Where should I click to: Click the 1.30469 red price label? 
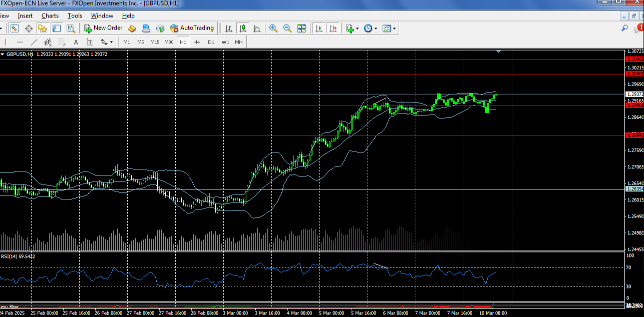point(634,59)
